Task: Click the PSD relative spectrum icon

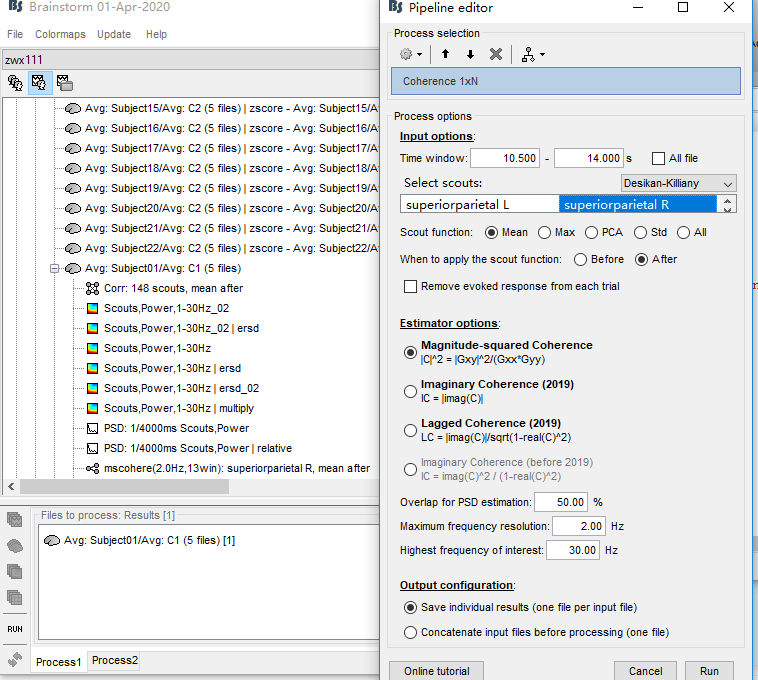Action: [x=92, y=449]
